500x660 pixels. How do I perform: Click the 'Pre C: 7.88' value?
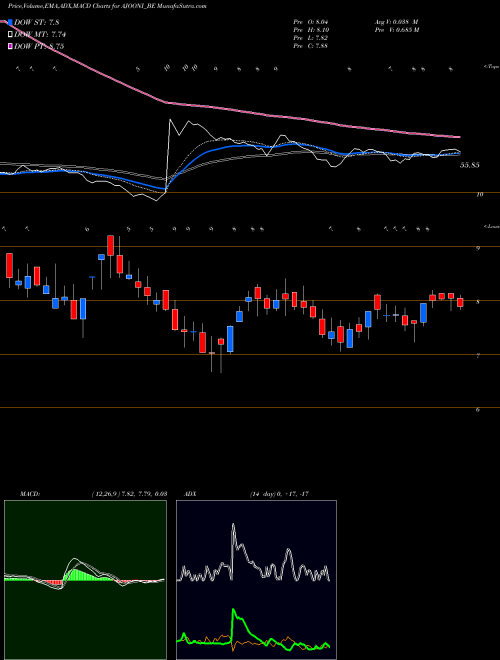pos(311,45)
